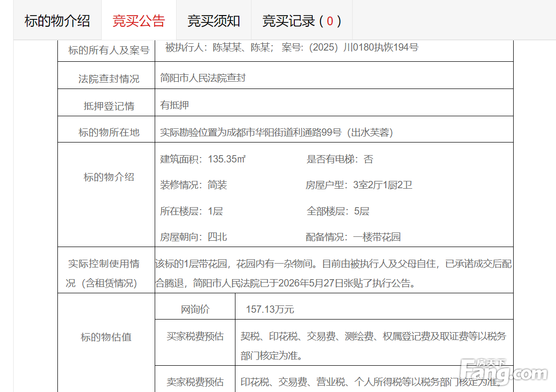556x392 pixels.
Task: Switch to the 竞买公告 tab
Action: [x=139, y=20]
